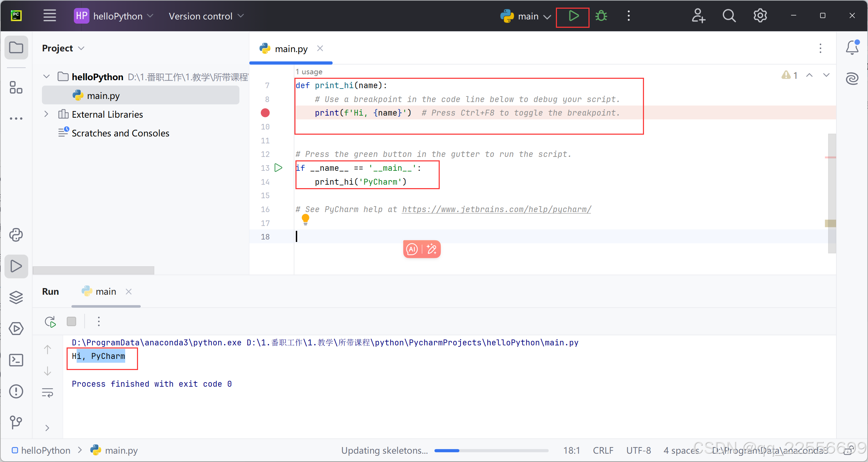The height and width of the screenshot is (462, 868).
Task: Run script from gutter arrow at line 13
Action: point(278,168)
